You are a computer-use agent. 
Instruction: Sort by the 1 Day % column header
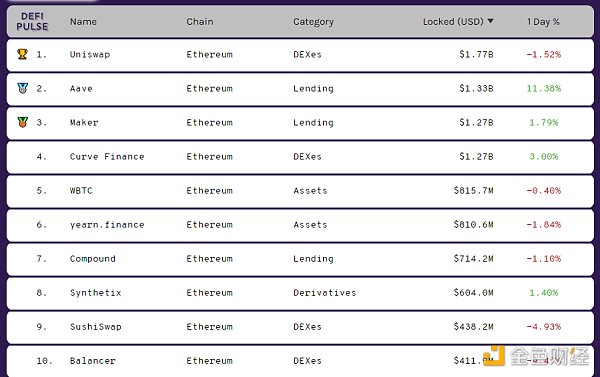point(543,21)
